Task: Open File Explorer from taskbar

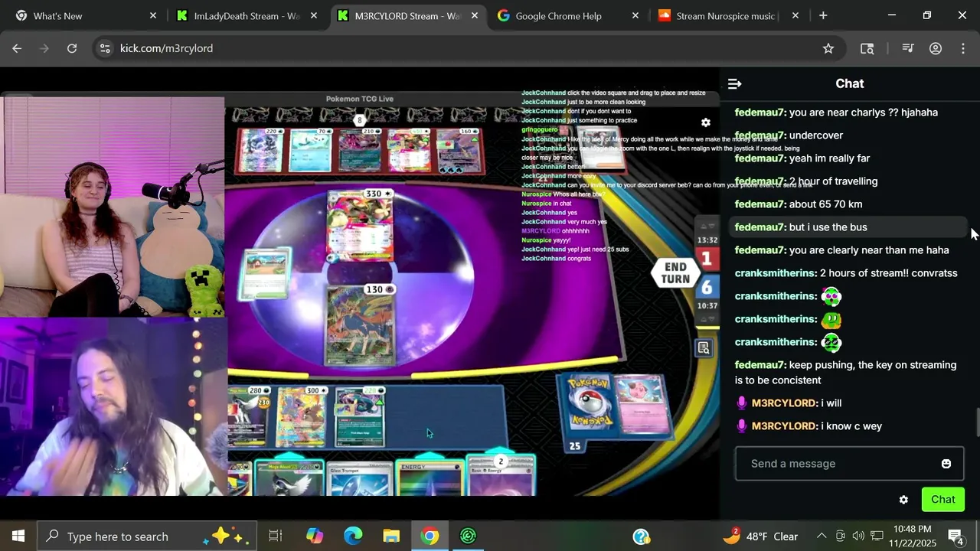Action: 391,536
